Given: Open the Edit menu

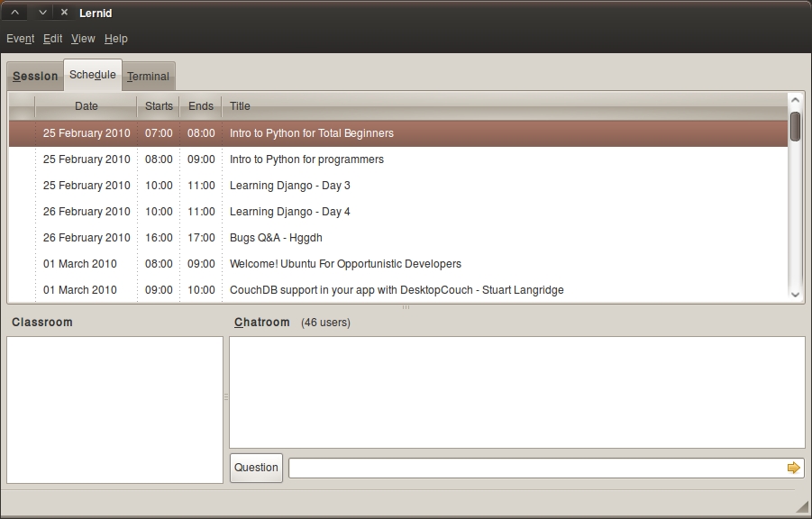Looking at the screenshot, I should click(53, 39).
